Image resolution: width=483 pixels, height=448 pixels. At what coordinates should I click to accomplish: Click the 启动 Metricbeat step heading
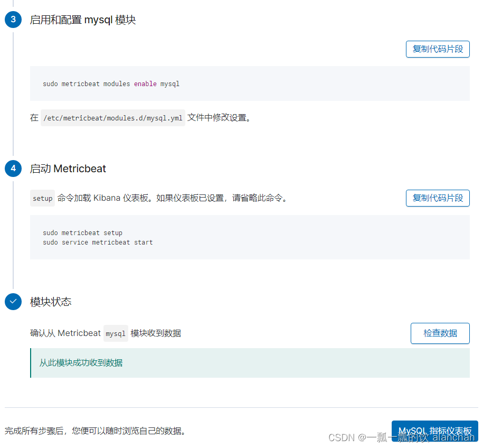(x=68, y=169)
